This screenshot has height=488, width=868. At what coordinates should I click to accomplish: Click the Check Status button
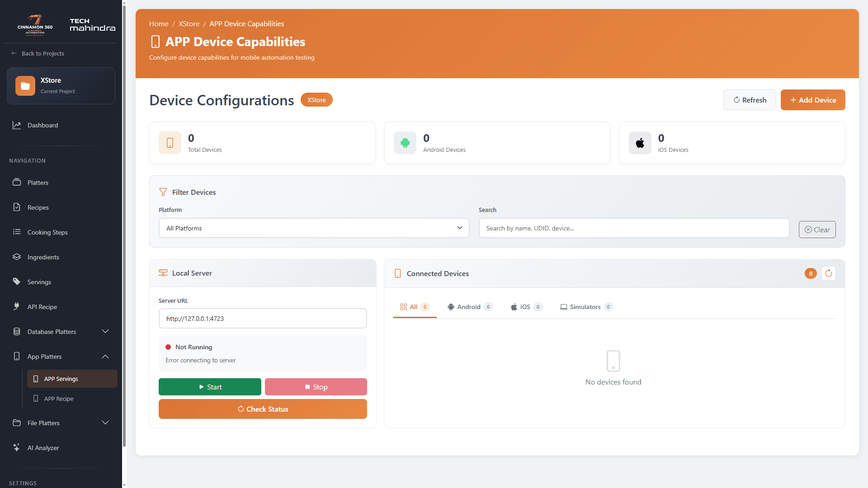pos(263,409)
